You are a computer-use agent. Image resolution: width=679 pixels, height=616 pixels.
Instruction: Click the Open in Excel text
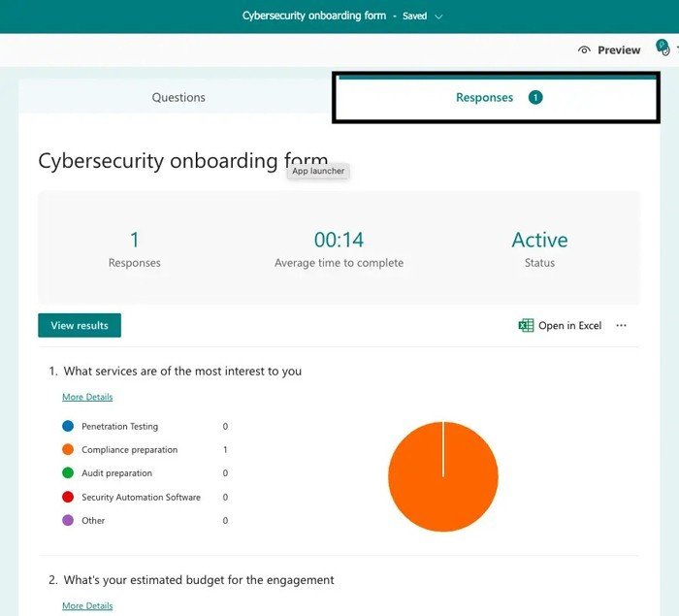tap(570, 326)
